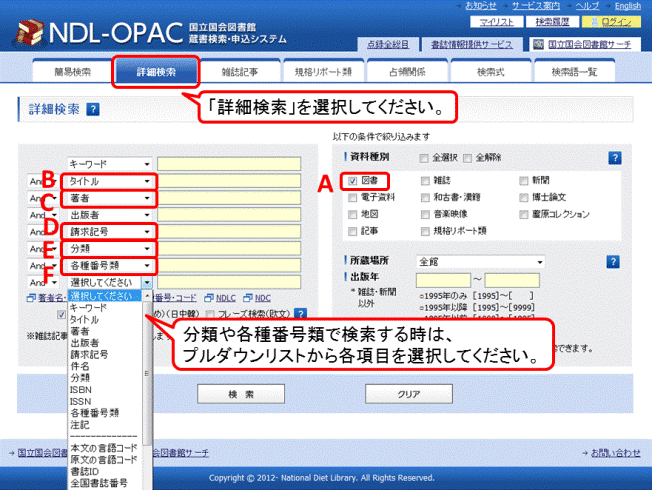Viewport: 652px width, 490px height.
Task: Check the 記事 checkbox
Action: point(352,231)
